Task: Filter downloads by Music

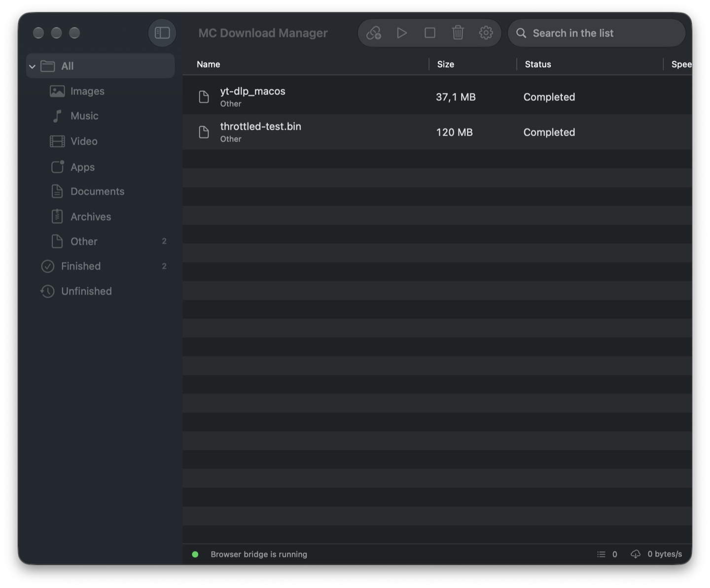Action: tap(100, 116)
